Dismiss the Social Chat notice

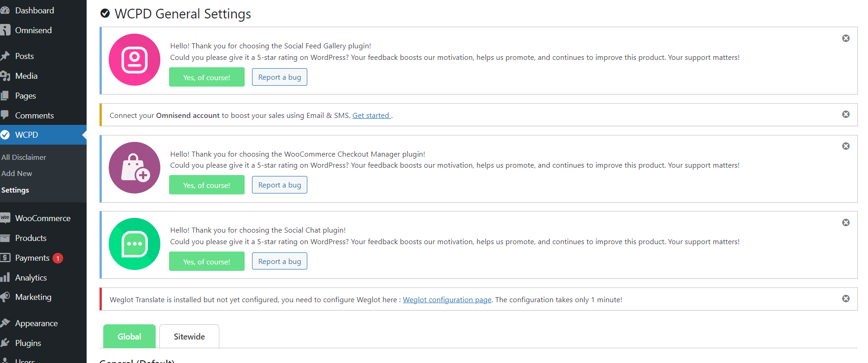point(846,222)
